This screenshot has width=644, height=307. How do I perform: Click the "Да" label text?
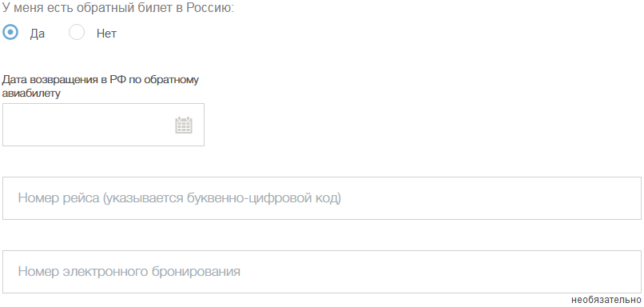[37, 34]
